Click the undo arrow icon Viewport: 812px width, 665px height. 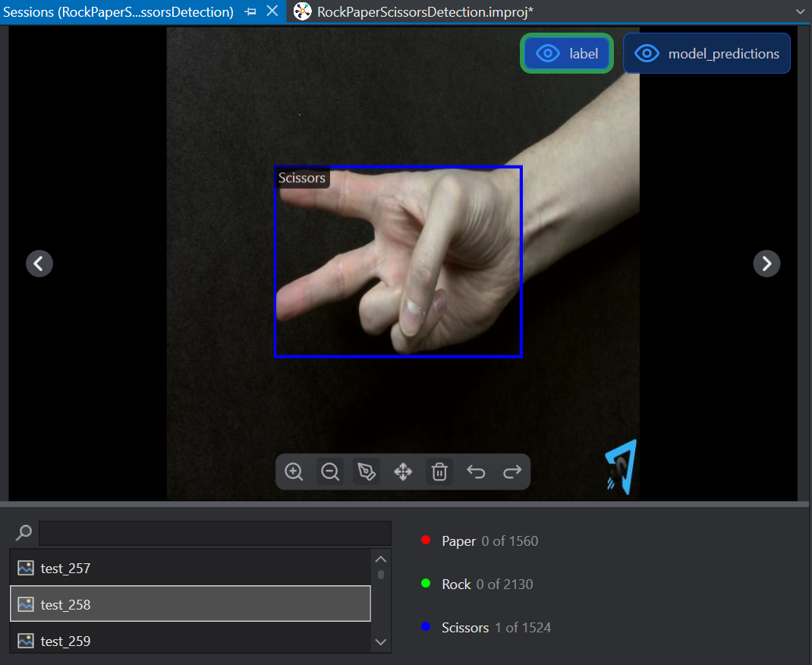click(x=476, y=472)
